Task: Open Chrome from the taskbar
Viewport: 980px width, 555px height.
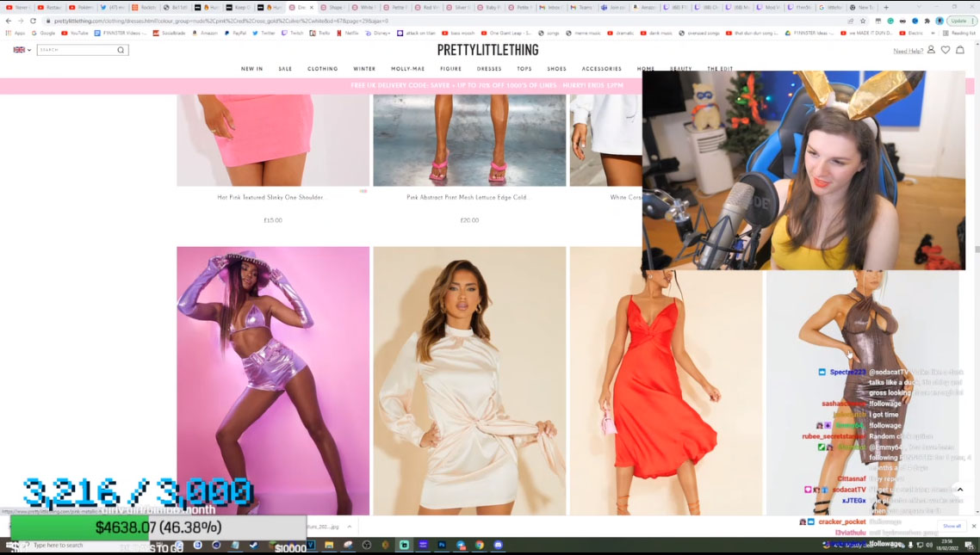Action: [480, 545]
